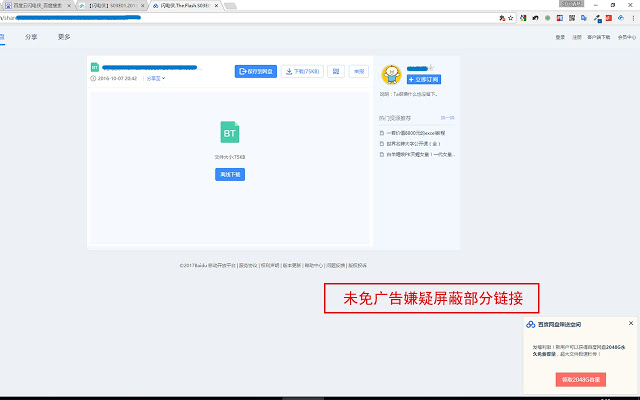Click the 帮助中心 footer link
640x400 pixels.
(x=313, y=265)
